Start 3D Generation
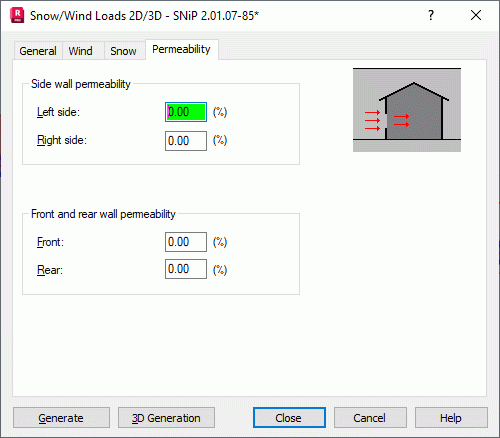Image resolution: width=500 pixels, height=438 pixels. click(x=166, y=418)
